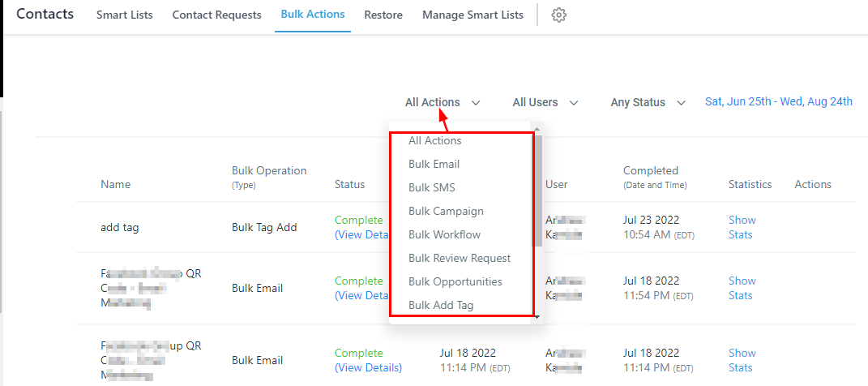
Task: Choose Bulk SMS from the actions list
Action: point(431,187)
